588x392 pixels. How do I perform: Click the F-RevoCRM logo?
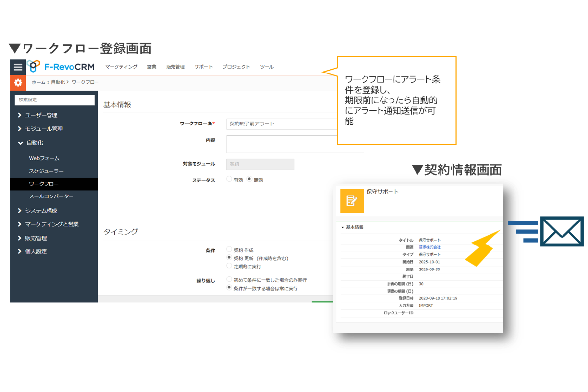point(61,67)
